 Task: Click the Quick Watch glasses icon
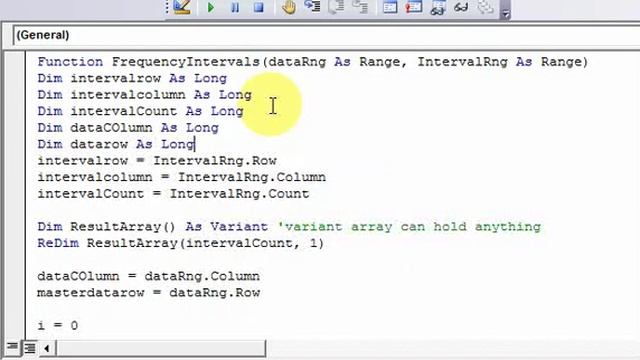pyautogui.click(x=461, y=7)
